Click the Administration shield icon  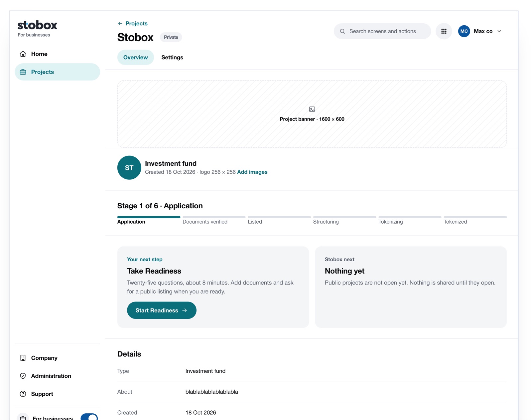(23, 376)
